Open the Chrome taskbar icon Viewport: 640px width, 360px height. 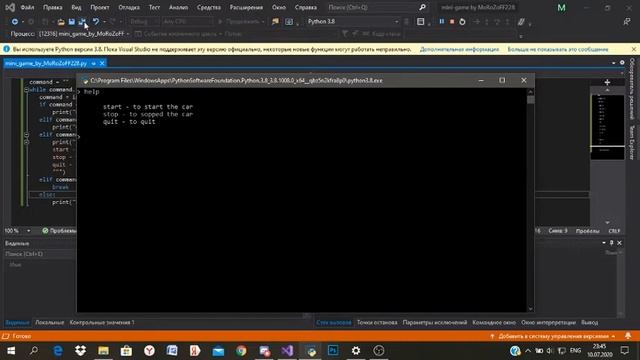(241, 351)
